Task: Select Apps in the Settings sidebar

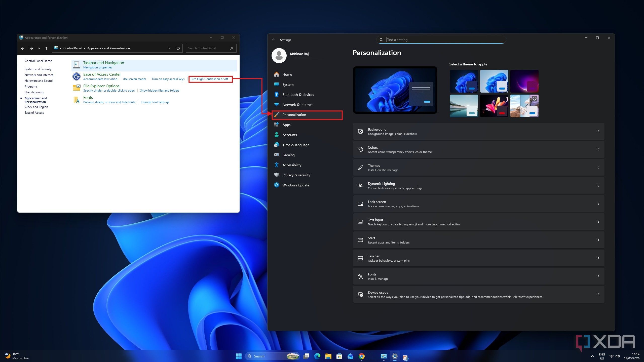Action: [307, 125]
